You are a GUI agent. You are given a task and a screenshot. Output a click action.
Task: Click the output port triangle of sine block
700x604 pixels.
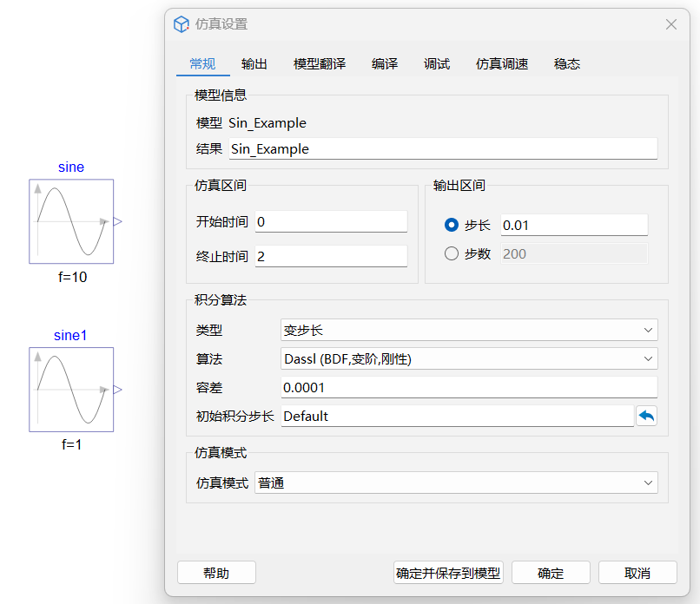(x=118, y=221)
